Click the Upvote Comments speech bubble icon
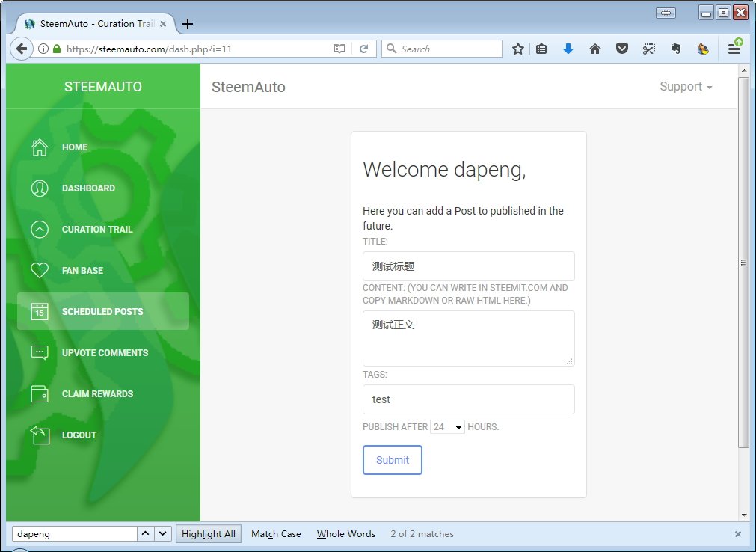This screenshot has width=756, height=552. (x=40, y=352)
